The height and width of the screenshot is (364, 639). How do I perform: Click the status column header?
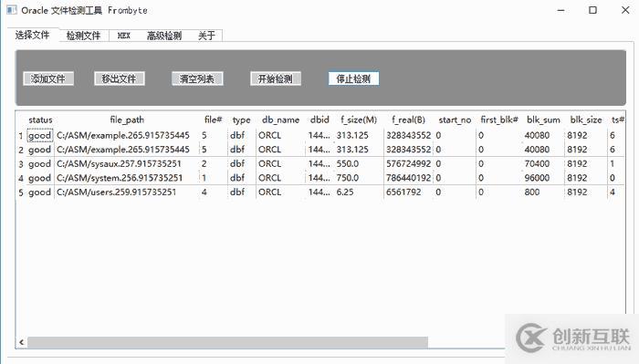(40, 120)
